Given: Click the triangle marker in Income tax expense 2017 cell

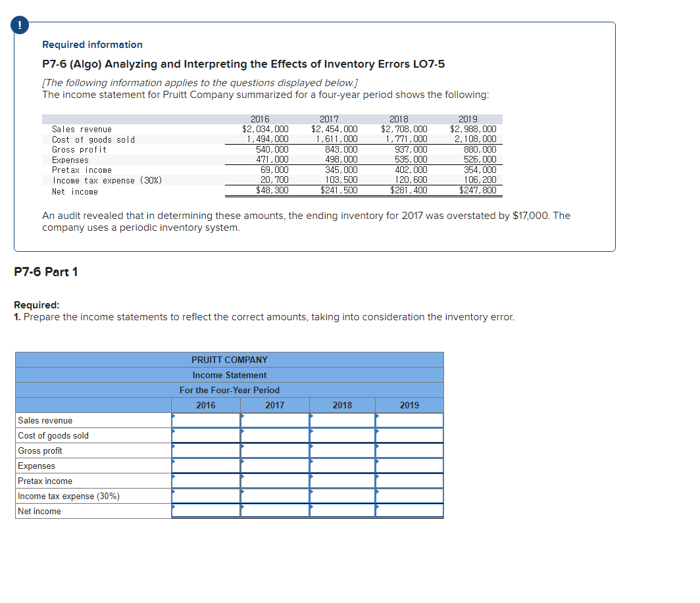Looking at the screenshot, I should coord(242,492).
